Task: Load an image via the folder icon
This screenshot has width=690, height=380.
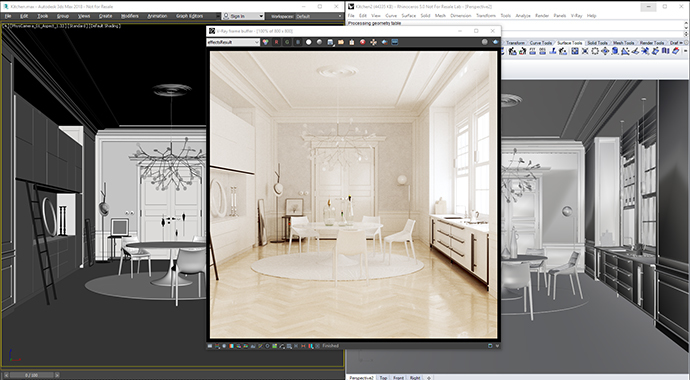Action: [341, 42]
